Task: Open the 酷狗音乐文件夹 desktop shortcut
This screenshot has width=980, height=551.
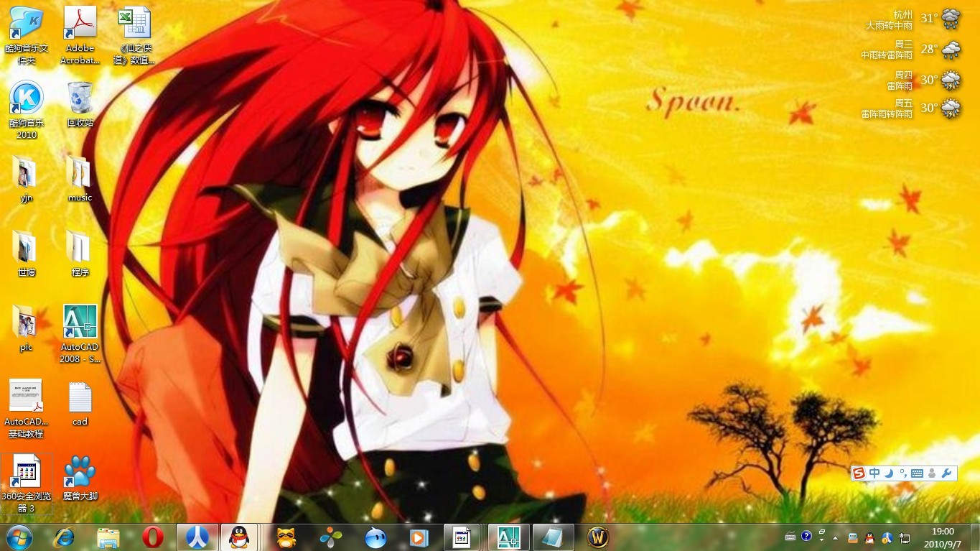Action: click(27, 34)
